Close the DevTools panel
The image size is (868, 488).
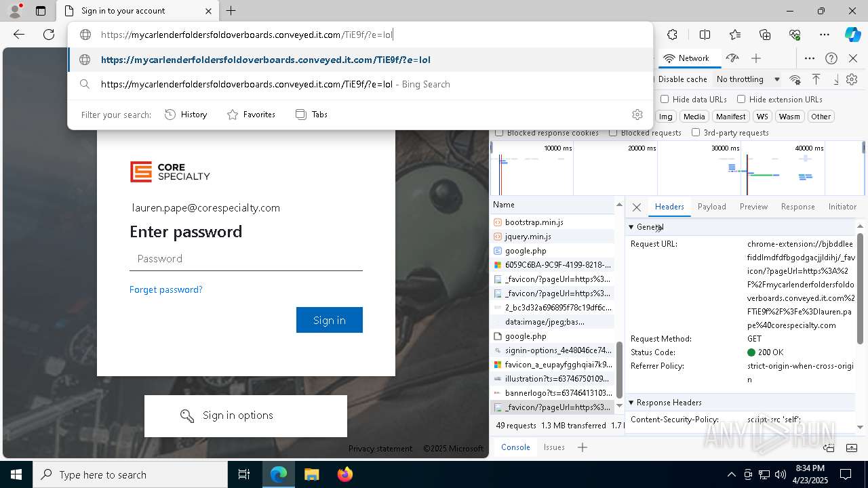point(853,58)
